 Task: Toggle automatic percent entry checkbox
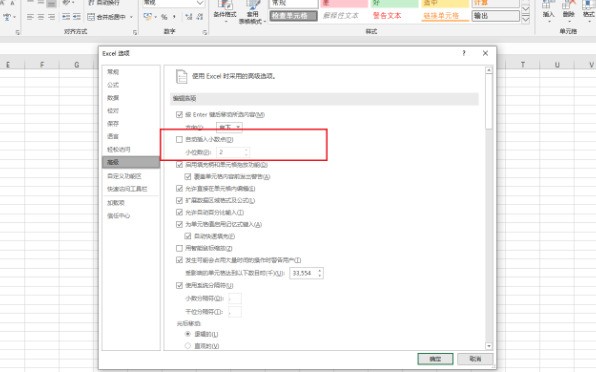tap(179, 212)
